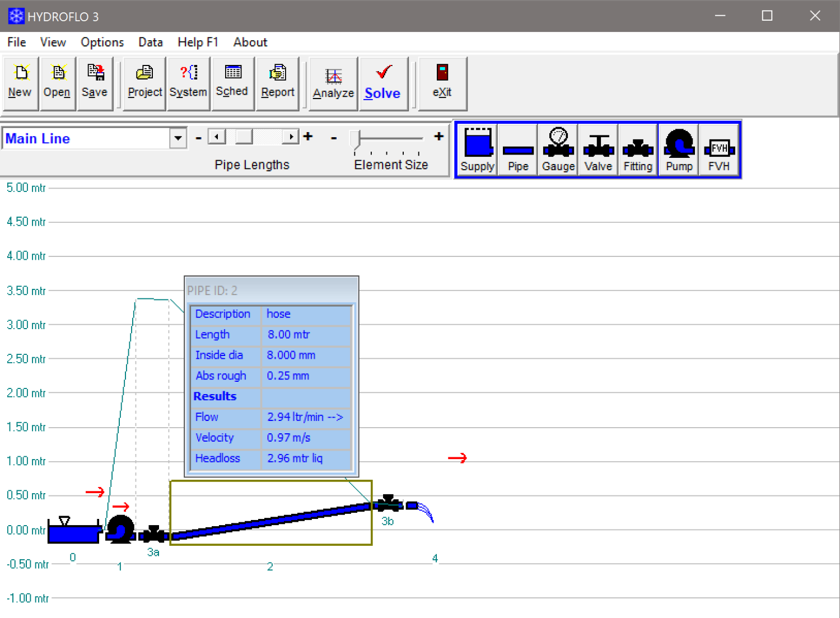The image size is (840, 618).
Task: Open the Options menu
Action: 102,42
